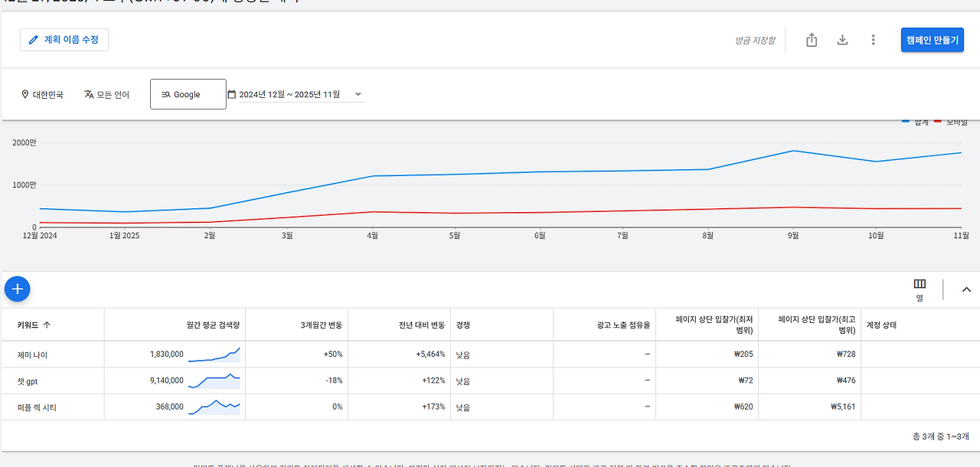Collapse the chart with the chevron arrow
980x467 pixels.
tap(966, 289)
